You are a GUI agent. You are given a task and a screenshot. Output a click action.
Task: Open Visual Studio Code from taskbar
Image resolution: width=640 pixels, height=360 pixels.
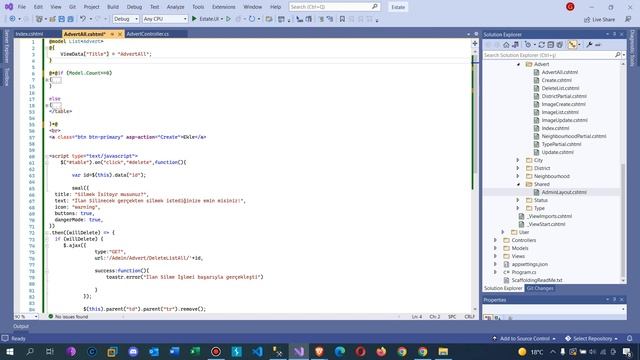point(257,351)
